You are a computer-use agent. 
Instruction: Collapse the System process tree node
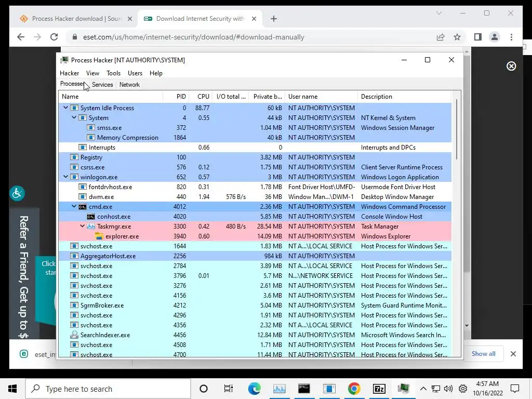(x=74, y=117)
